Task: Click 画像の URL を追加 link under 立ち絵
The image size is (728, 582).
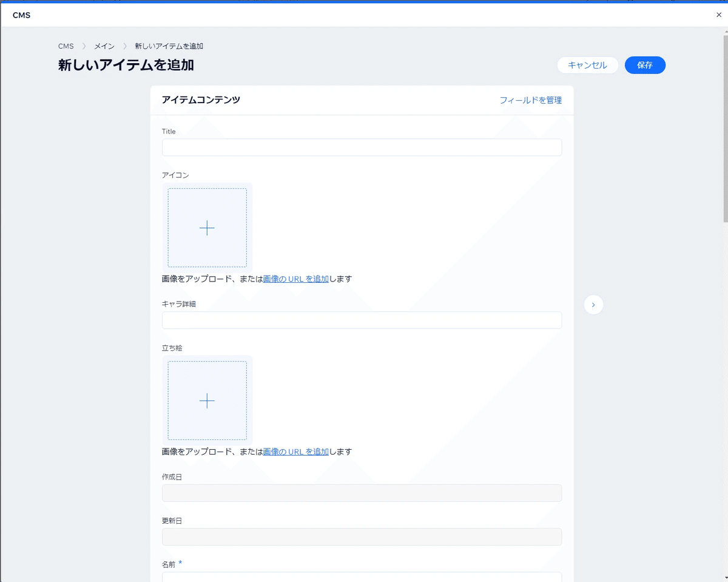Action: pos(296,452)
